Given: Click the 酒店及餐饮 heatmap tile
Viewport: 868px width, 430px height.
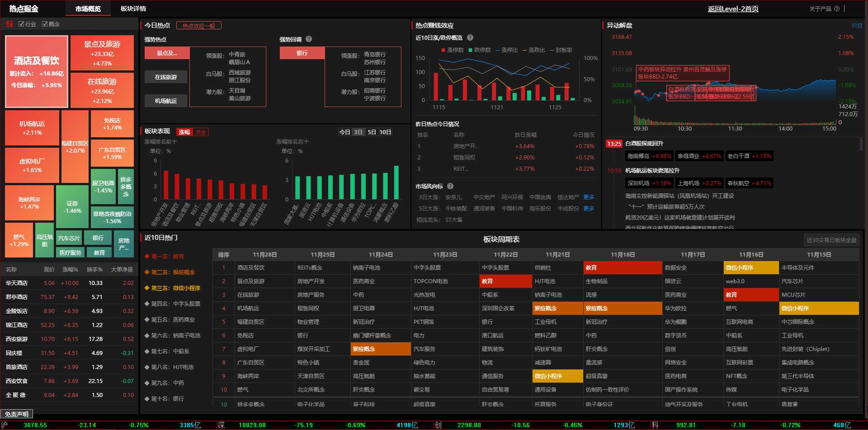Looking at the screenshot, I should [x=37, y=71].
